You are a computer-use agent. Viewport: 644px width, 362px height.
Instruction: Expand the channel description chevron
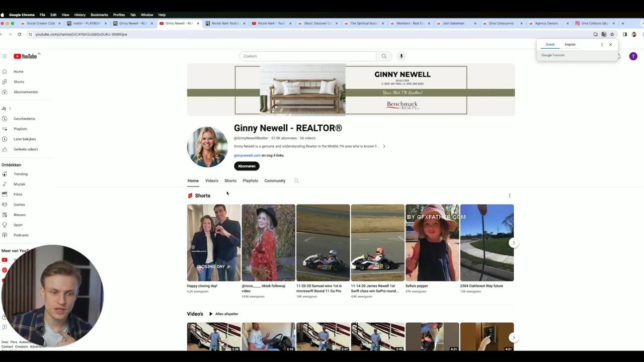click(x=384, y=146)
